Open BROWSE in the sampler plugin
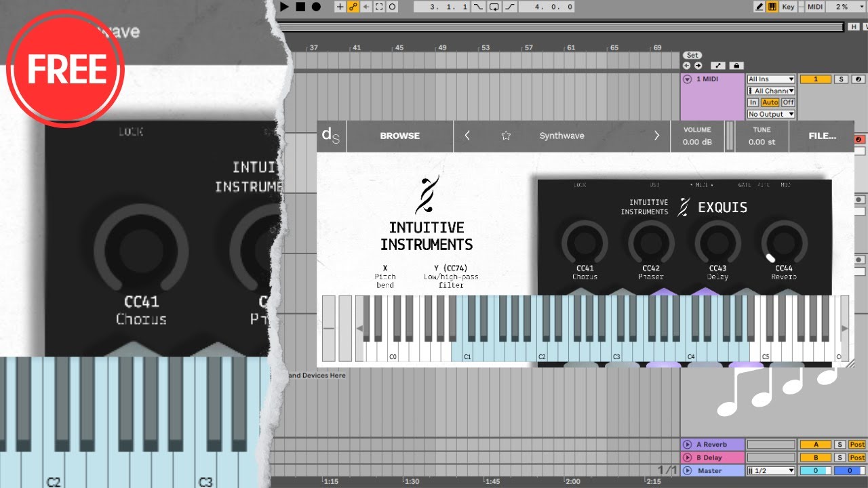The image size is (868, 488). tap(399, 136)
